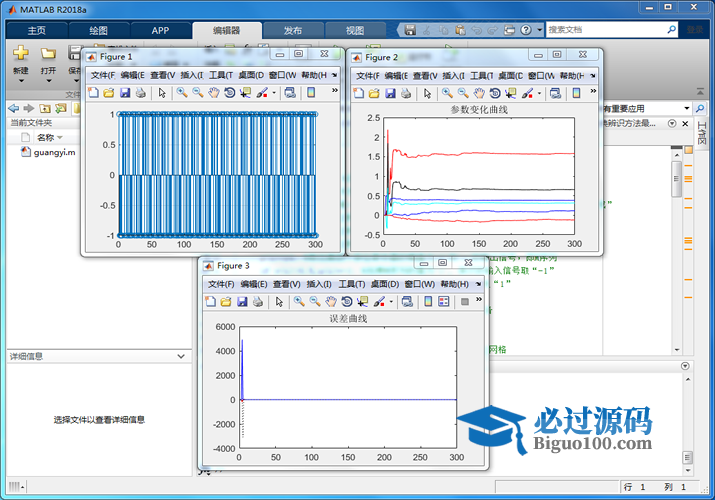Click the 名称 column header
715x500 pixels.
(x=45, y=137)
